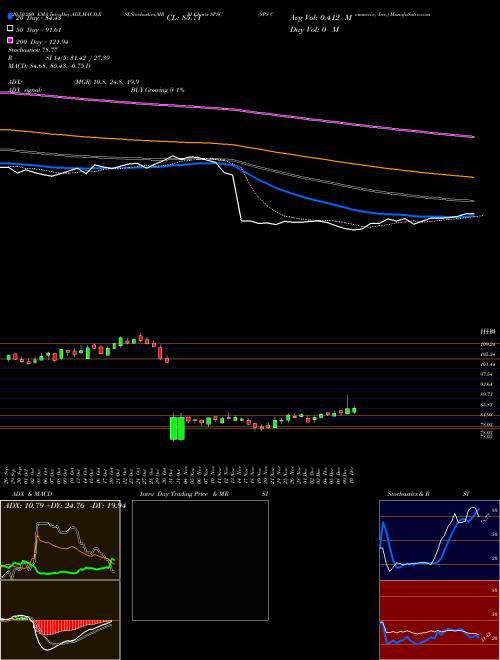Click the 'Avg Vol: 0.412 M' label
The width and height of the screenshot is (500, 660).
point(321,18)
